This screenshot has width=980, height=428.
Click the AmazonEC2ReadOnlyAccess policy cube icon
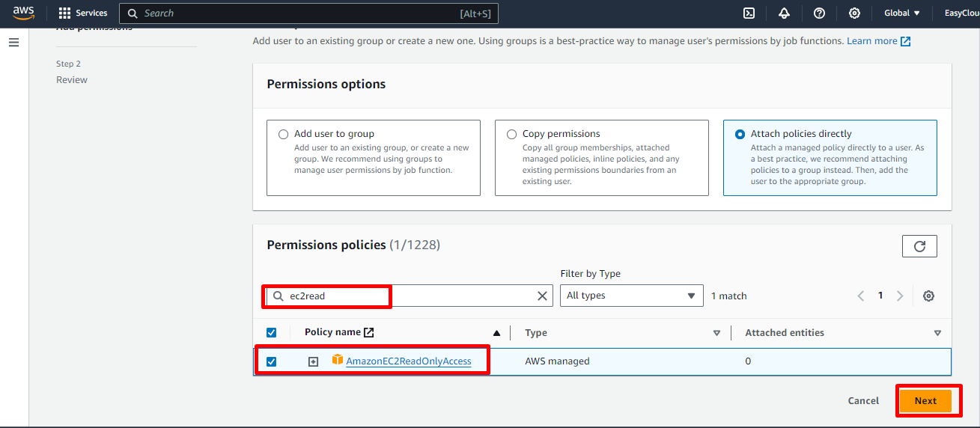(338, 360)
